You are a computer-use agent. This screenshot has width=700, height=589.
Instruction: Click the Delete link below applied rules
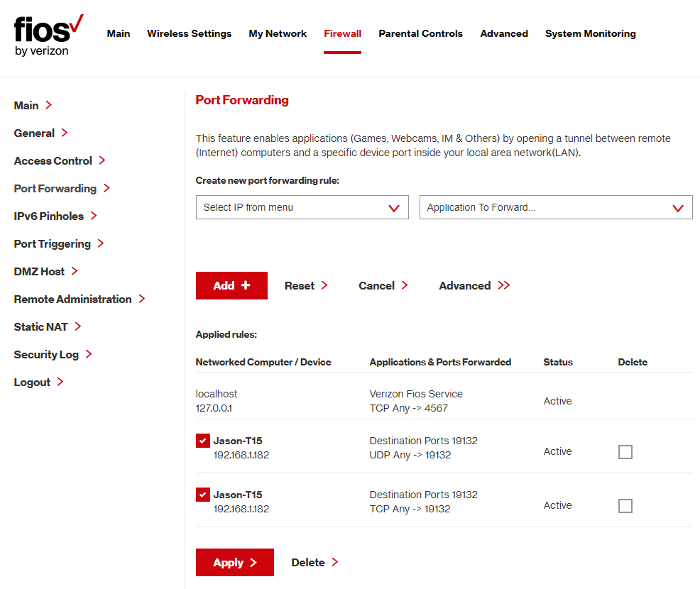[x=308, y=563]
